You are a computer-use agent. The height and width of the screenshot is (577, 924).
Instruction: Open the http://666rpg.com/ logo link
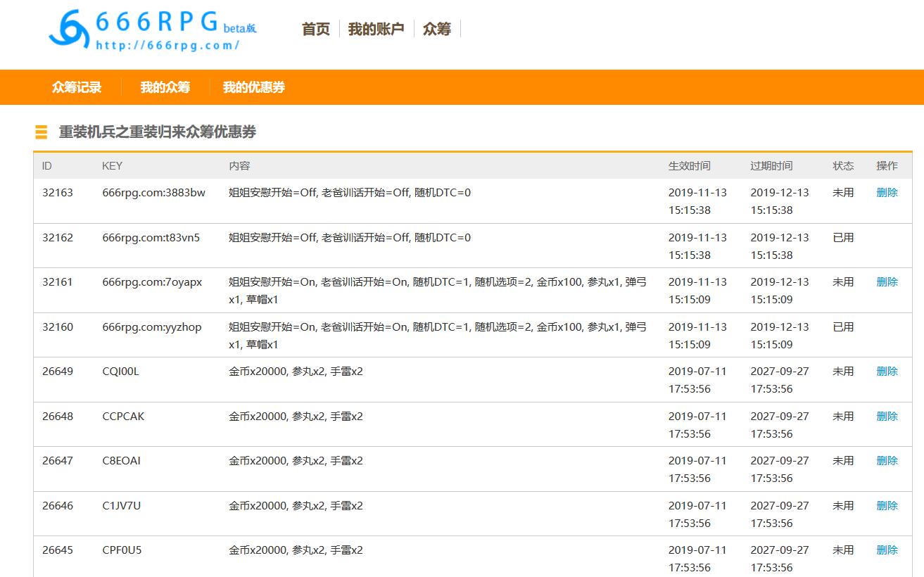167,45
